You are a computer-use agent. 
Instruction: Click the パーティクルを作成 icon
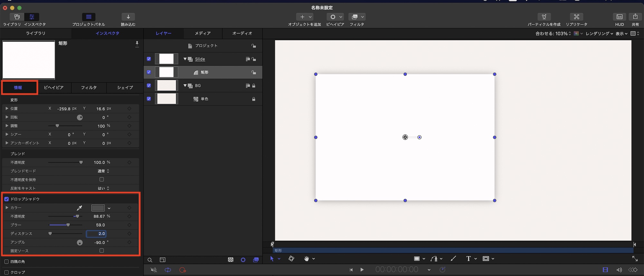pyautogui.click(x=544, y=17)
